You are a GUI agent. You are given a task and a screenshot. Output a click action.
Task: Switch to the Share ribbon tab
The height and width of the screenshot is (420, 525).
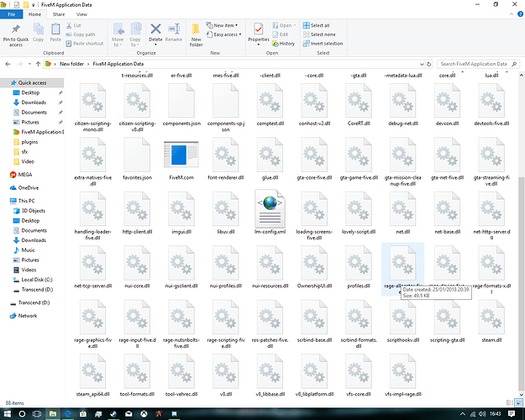tap(59, 14)
